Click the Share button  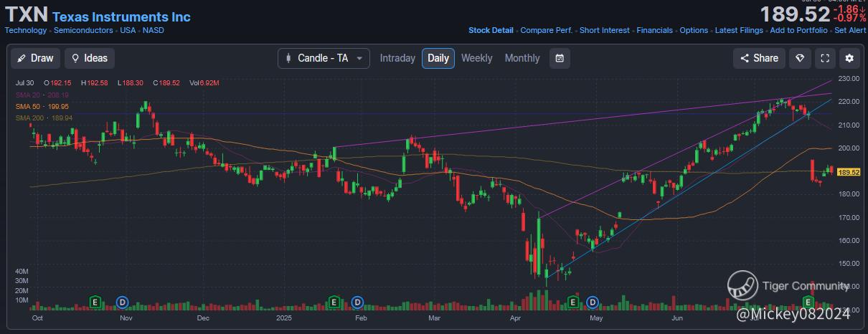click(x=759, y=58)
